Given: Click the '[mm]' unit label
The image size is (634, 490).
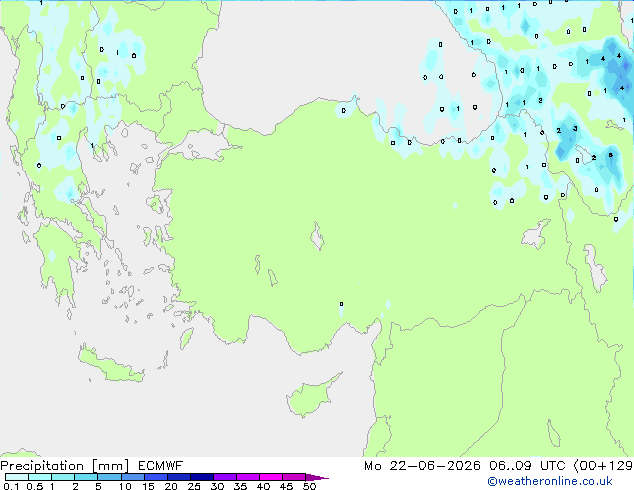Looking at the screenshot, I should pos(111,466).
